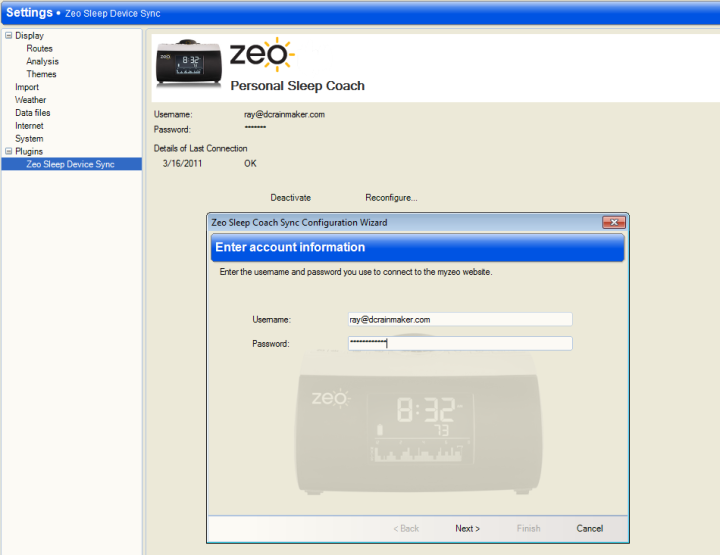Open the System settings page
The height and width of the screenshot is (555, 720).
coord(29,138)
